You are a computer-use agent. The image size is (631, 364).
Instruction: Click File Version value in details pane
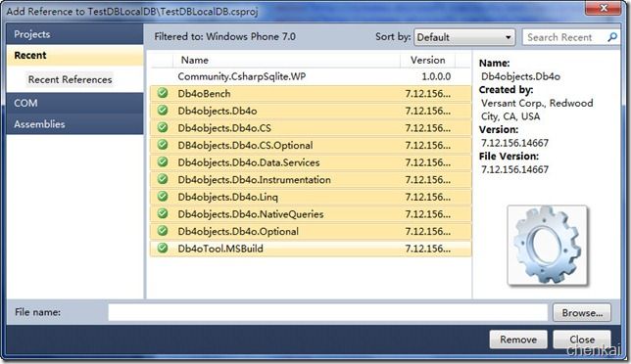[x=514, y=169]
